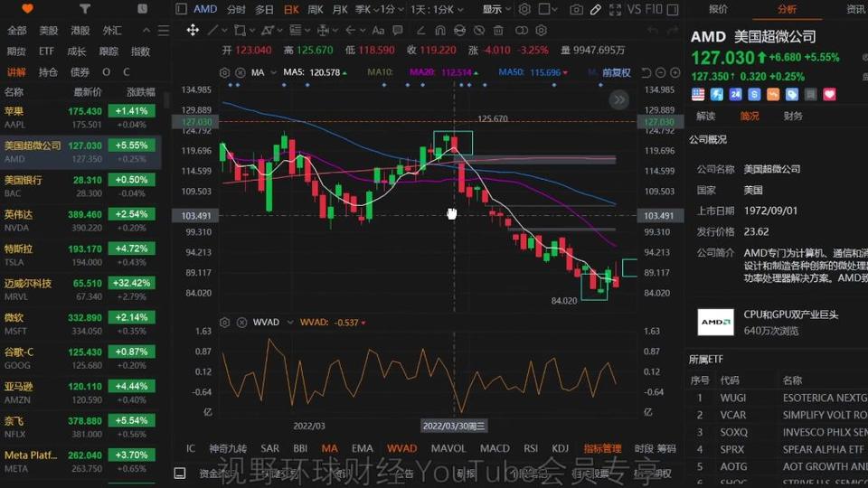Click the watchlist vertical scrollbar
Screen dimensions: 868x488
(166, 100)
